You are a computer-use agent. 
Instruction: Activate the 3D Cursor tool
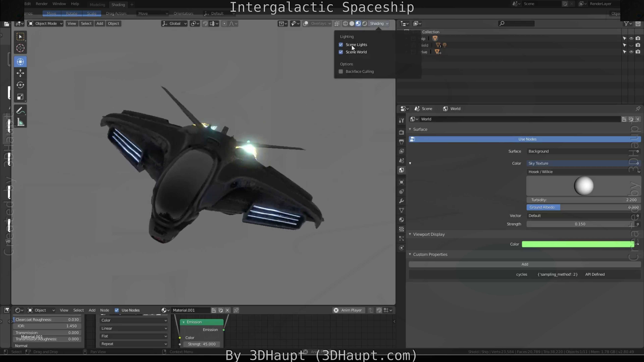20,48
